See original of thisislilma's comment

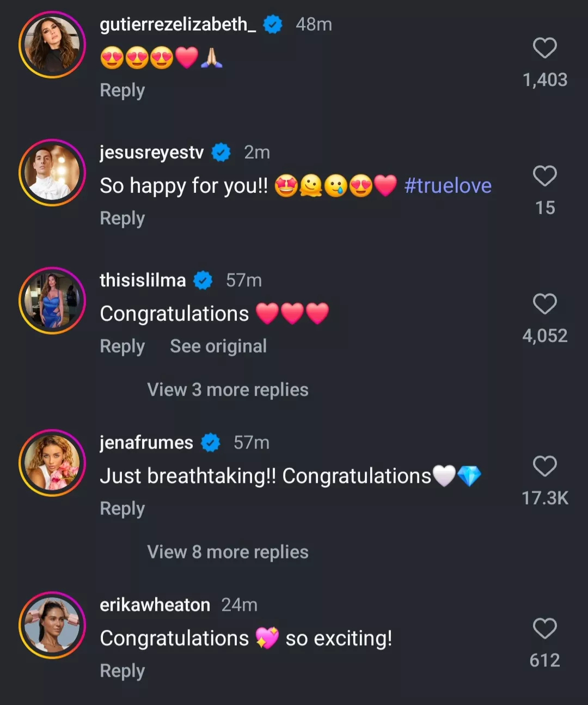click(x=218, y=347)
